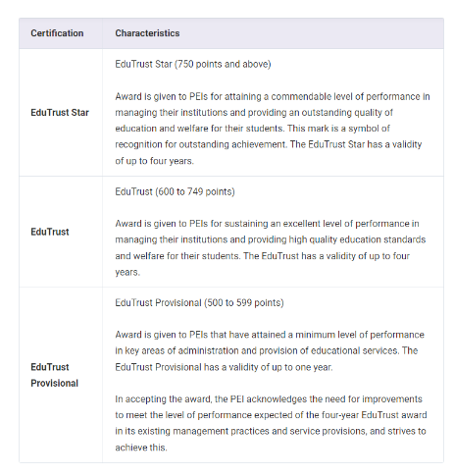
Task: Click paragraph starting 'Award is given to PEIs for sustaining'
Action: point(271,248)
